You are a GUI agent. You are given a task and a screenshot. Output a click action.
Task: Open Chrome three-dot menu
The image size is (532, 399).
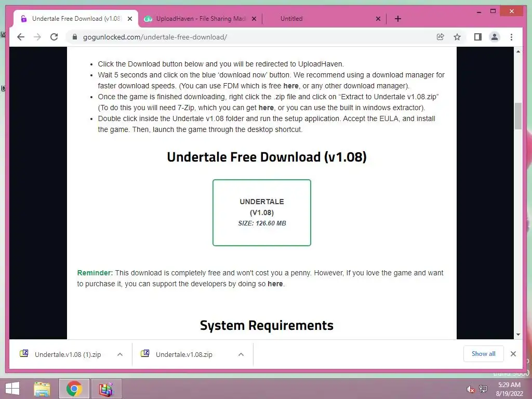point(511,37)
